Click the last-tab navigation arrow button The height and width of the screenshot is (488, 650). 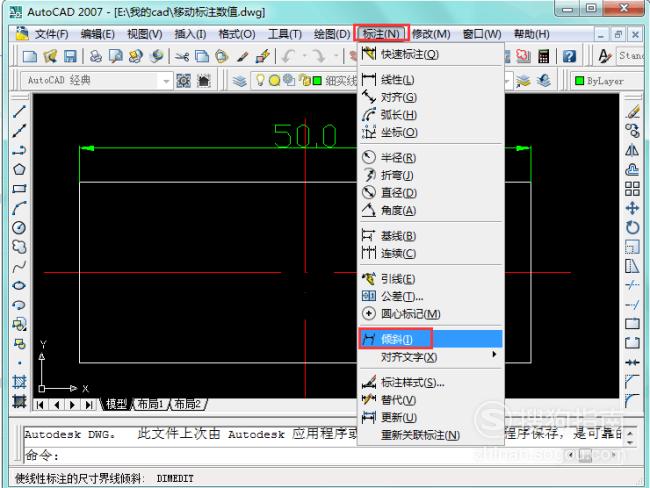pos(89,405)
